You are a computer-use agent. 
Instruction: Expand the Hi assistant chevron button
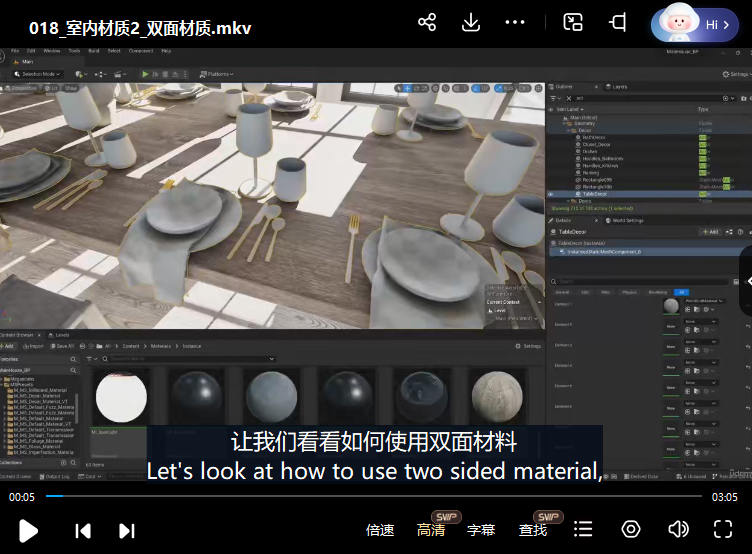[725, 25]
